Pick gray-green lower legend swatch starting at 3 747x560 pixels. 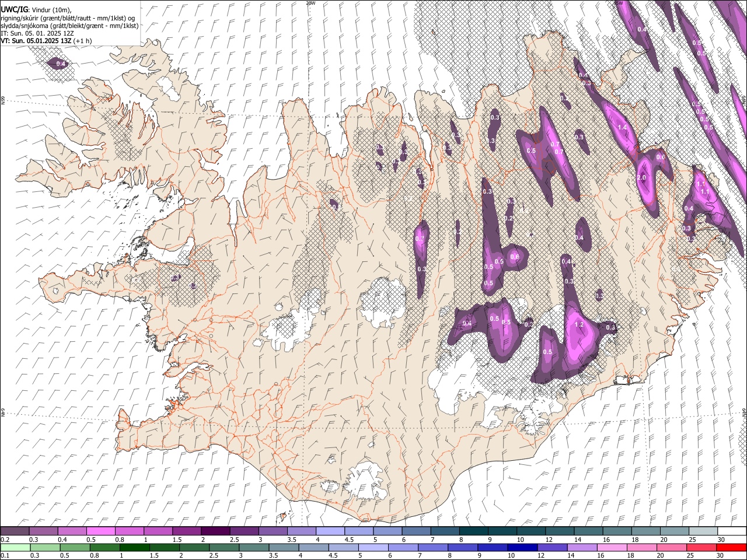coord(253,547)
